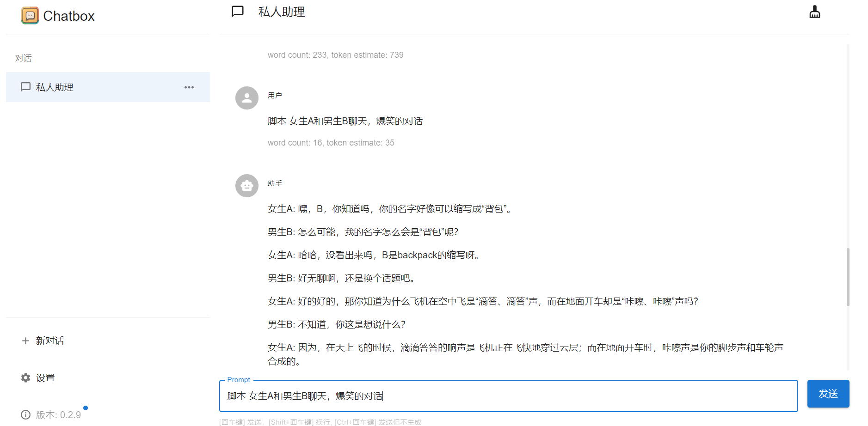Screen dimensions: 868x426
Task: Click inside the Prompt input box
Action: click(509, 396)
